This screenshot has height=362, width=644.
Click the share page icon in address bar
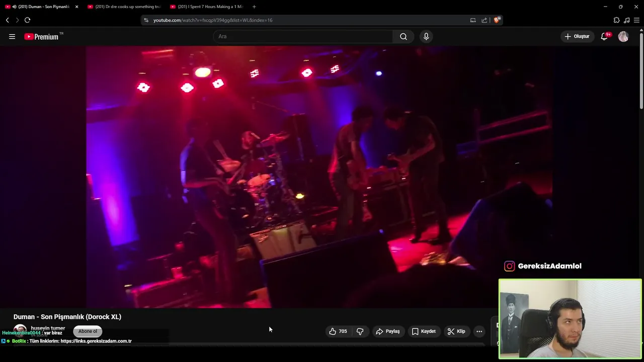click(484, 20)
